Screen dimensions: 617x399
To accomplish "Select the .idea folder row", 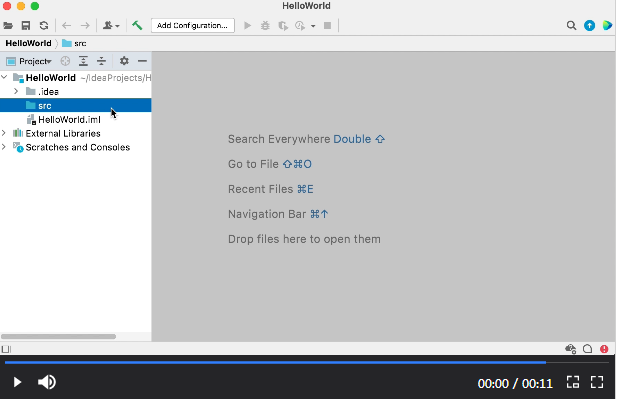I will click(x=76, y=92).
